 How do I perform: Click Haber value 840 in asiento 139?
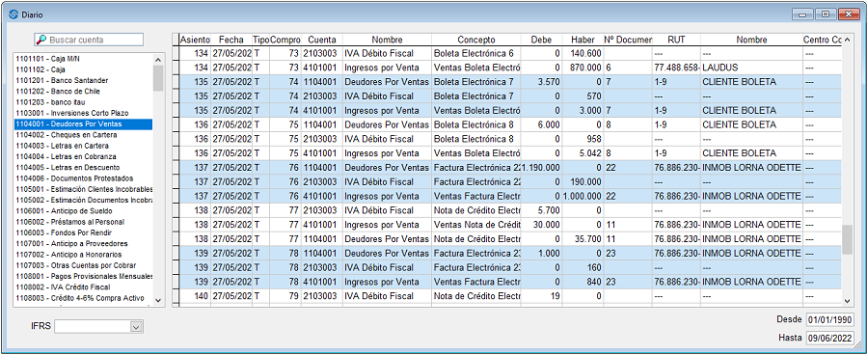583,282
